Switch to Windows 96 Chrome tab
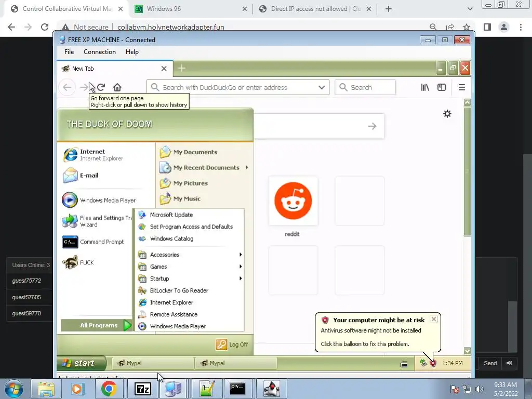 tap(190, 9)
